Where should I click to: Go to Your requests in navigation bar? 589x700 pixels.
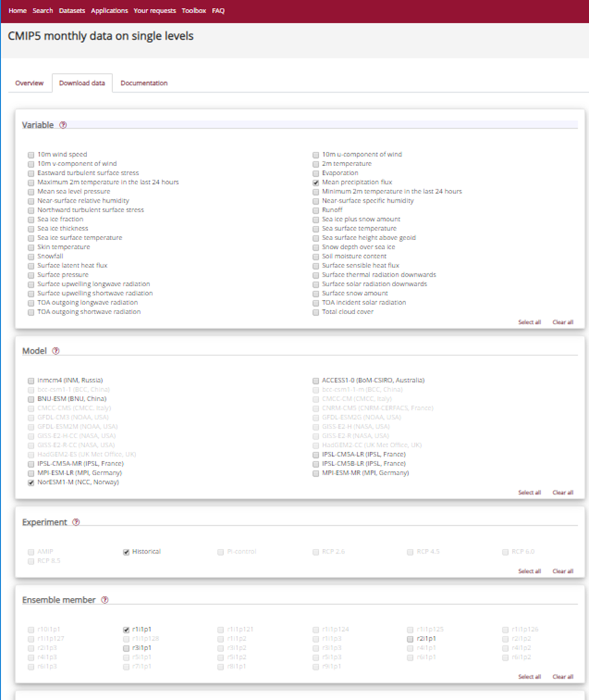point(155,11)
